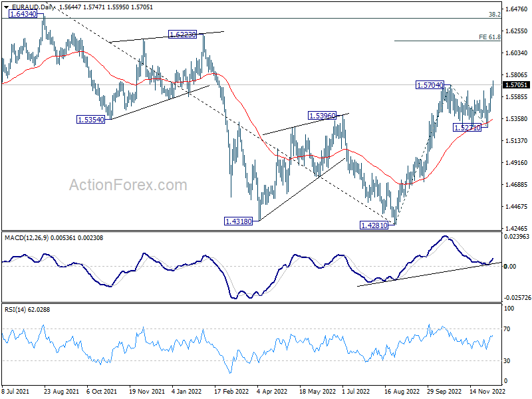The image size is (532, 399).
Task: Click the 16 Aug 2022 date label
Action: coord(402,391)
